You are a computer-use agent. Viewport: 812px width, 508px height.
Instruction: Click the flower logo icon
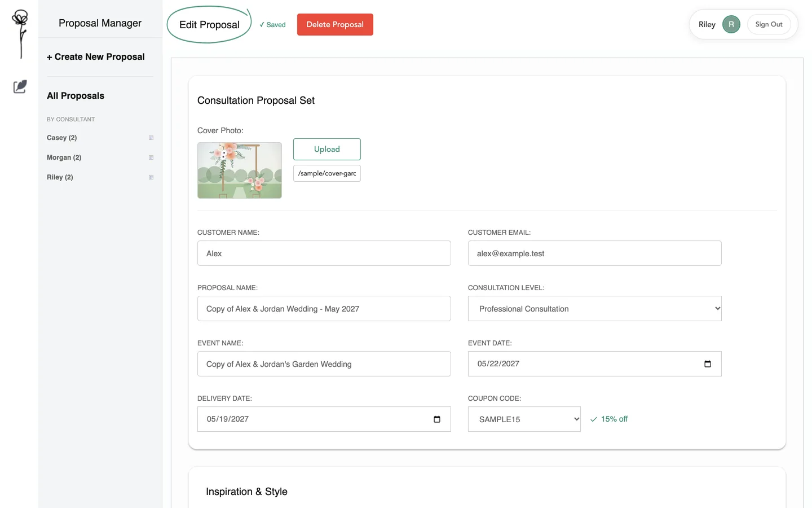point(20,34)
